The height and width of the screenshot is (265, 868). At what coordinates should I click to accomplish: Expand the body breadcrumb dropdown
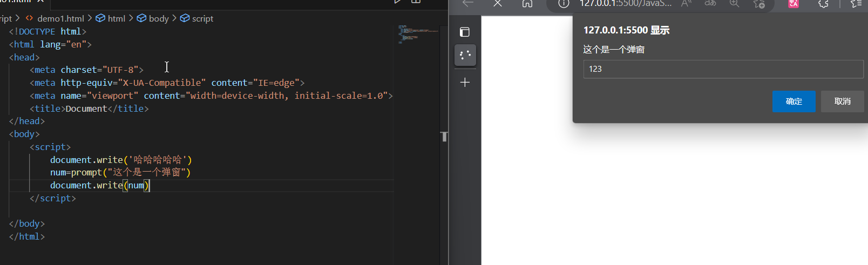(158, 18)
